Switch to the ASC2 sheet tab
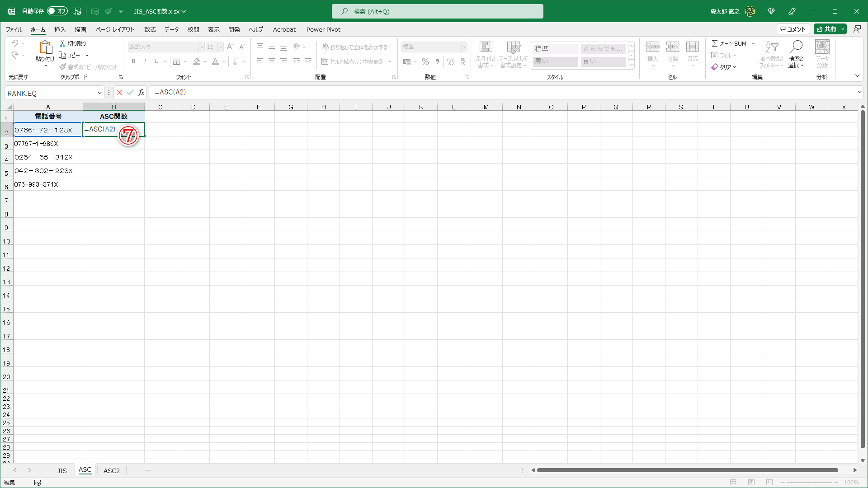 (x=112, y=470)
